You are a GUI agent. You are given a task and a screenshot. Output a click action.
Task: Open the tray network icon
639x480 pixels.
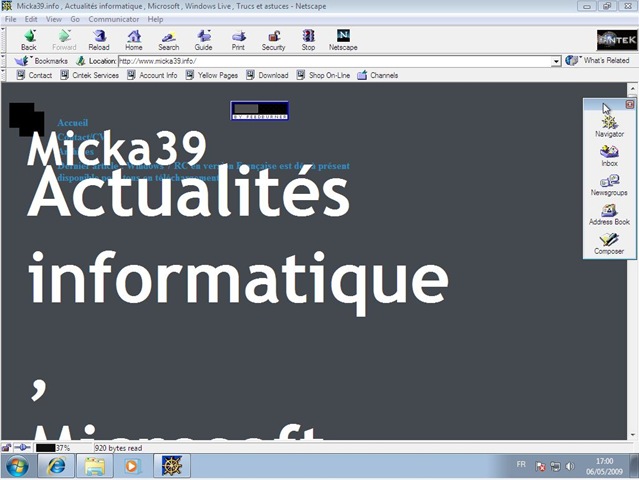click(x=555, y=467)
